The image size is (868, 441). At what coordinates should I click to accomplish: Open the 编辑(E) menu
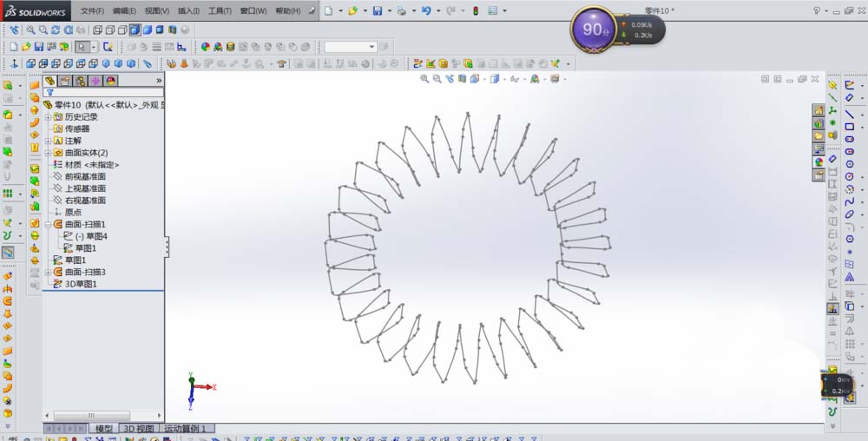[124, 11]
